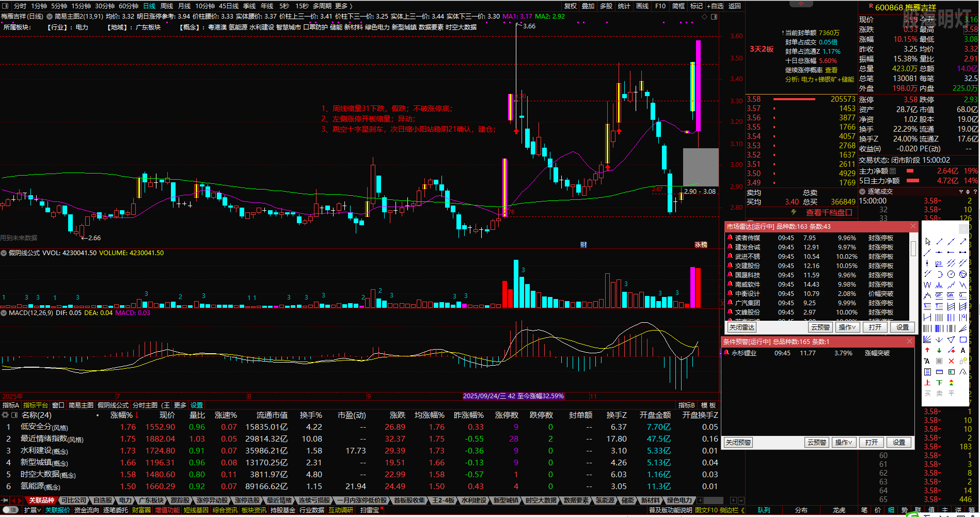
Task: Select the arrow pointer drawing tool
Action: (x=927, y=242)
